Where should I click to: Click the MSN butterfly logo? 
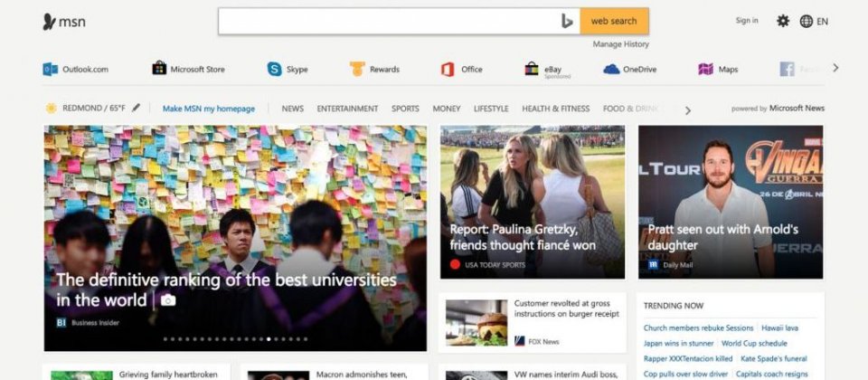(49, 22)
